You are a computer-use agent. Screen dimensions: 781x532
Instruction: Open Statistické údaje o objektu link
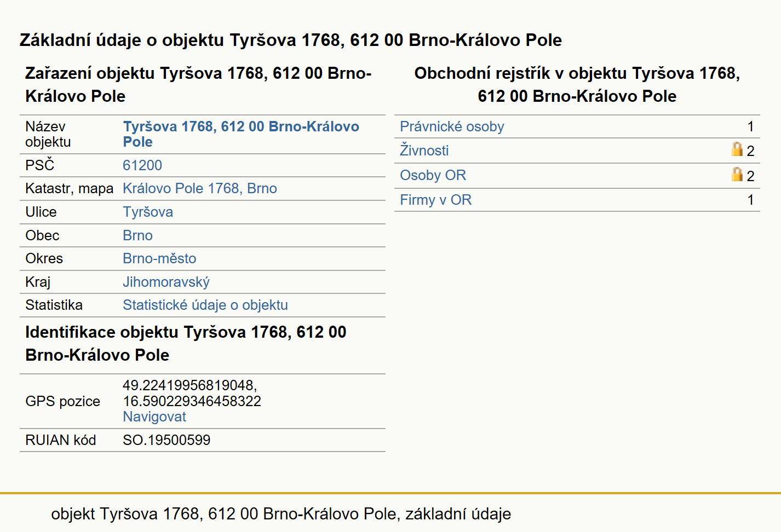click(x=205, y=305)
